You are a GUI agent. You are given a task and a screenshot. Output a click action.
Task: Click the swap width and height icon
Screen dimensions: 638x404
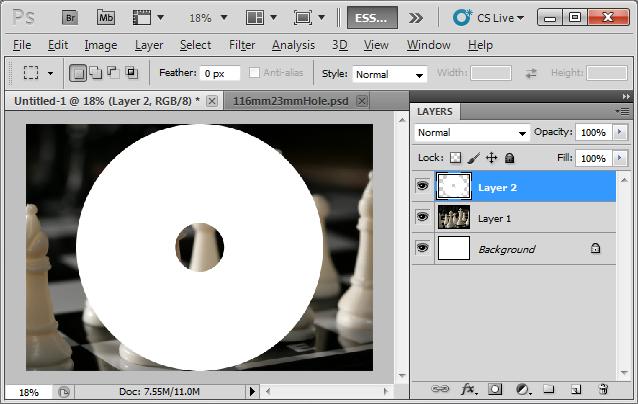pos(531,74)
